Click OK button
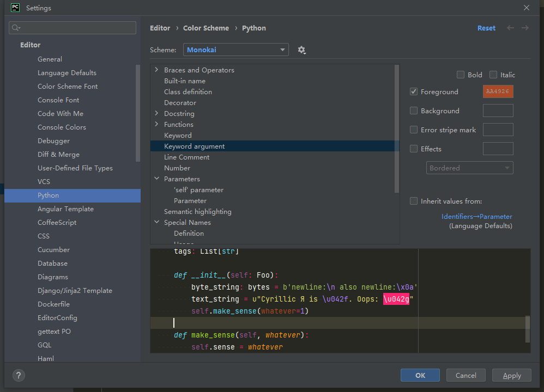 [420, 375]
